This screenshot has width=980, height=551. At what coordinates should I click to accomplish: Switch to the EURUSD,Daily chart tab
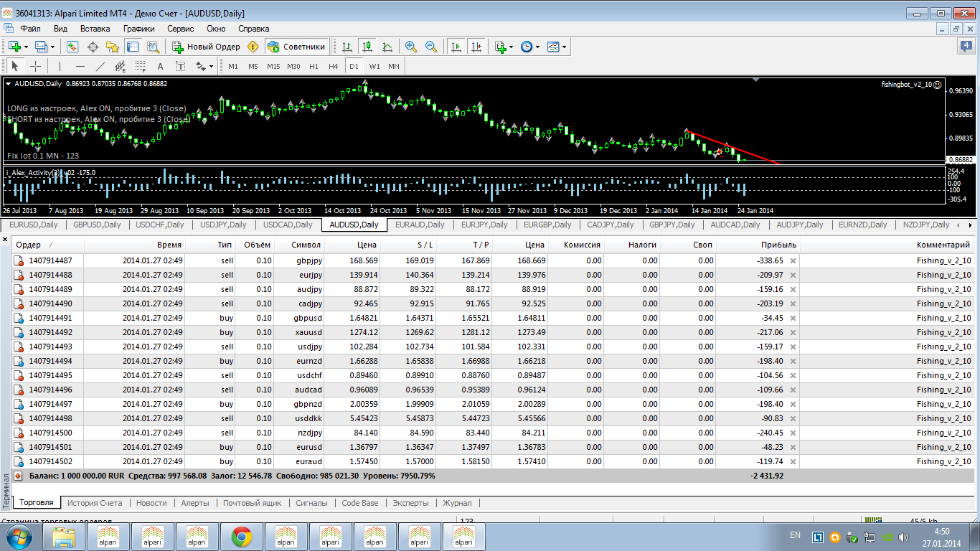(x=33, y=225)
